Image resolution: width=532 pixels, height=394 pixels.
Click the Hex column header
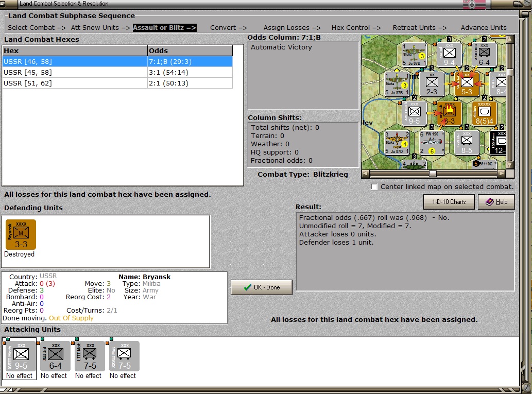tap(75, 50)
